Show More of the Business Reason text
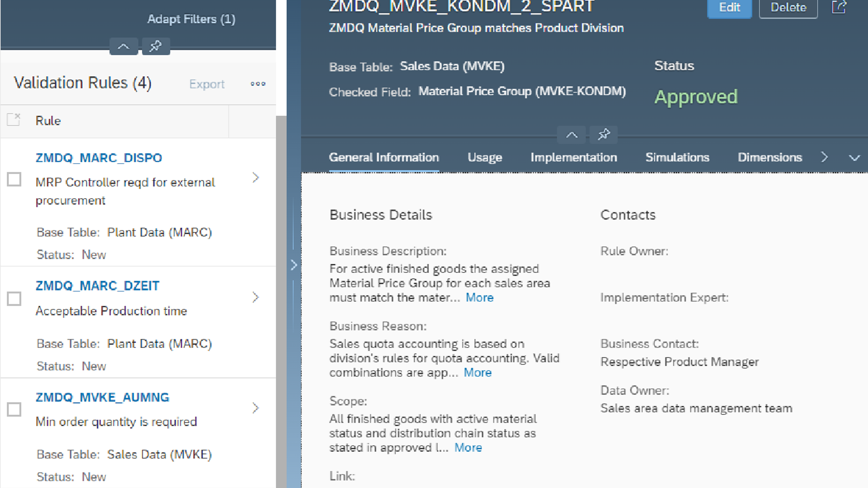 477,373
